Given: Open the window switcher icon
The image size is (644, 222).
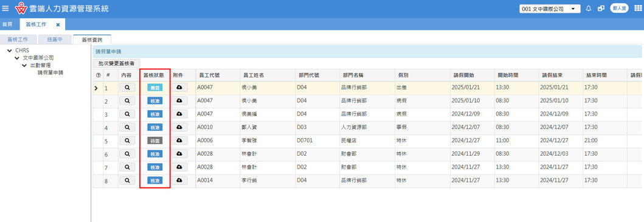Looking at the screenshot, I should (x=601, y=9).
